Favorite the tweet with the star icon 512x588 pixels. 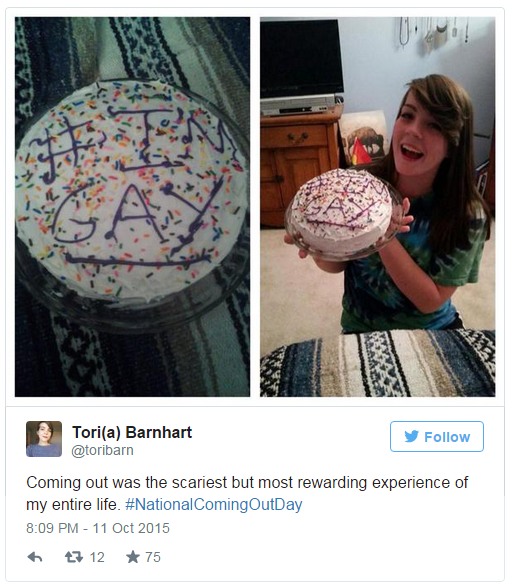[x=133, y=557]
